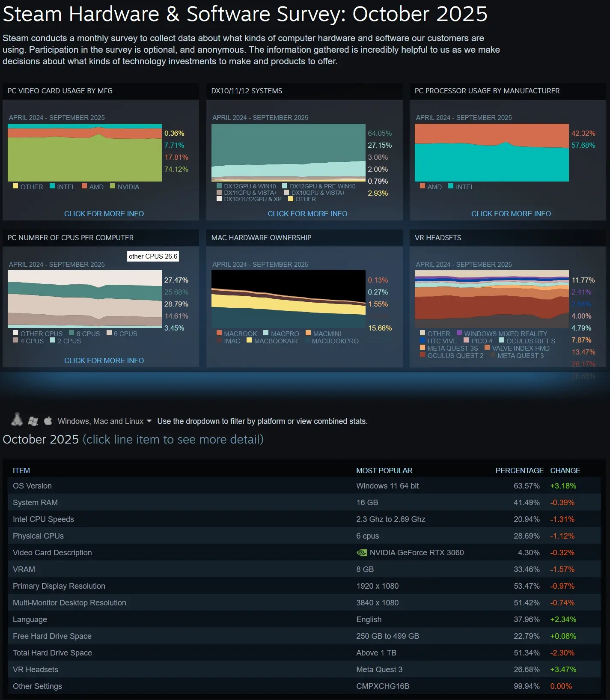Viewport: 610px width, 700px height.
Task: Click the NVIDIA logo beside GeForce RTX 3060
Action: [361, 553]
